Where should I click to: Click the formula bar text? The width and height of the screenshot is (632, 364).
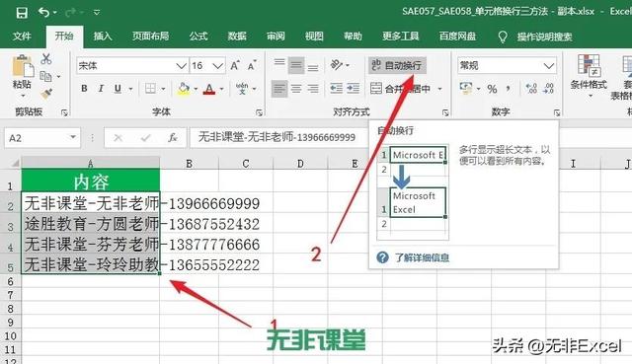point(276,137)
